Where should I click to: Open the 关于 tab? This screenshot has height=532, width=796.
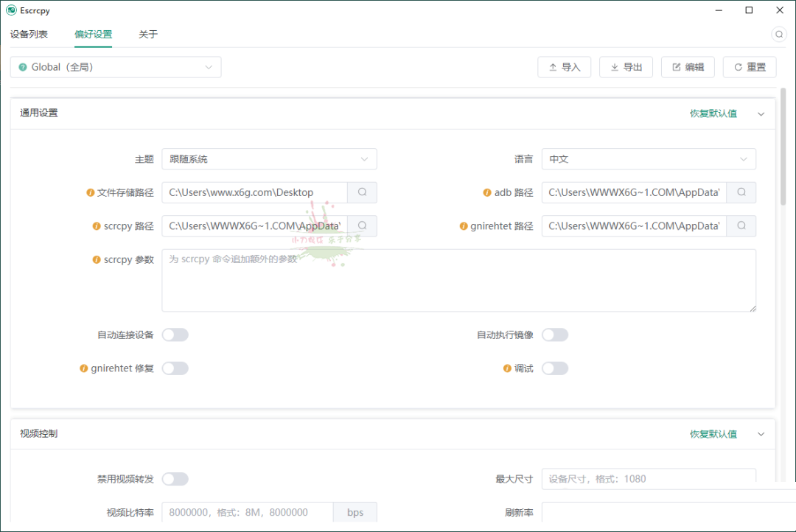[x=148, y=35]
